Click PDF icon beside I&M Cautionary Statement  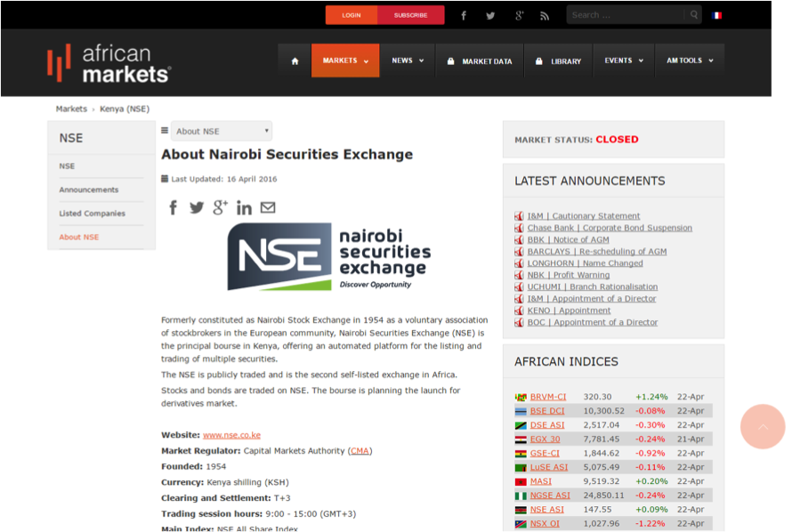point(519,216)
